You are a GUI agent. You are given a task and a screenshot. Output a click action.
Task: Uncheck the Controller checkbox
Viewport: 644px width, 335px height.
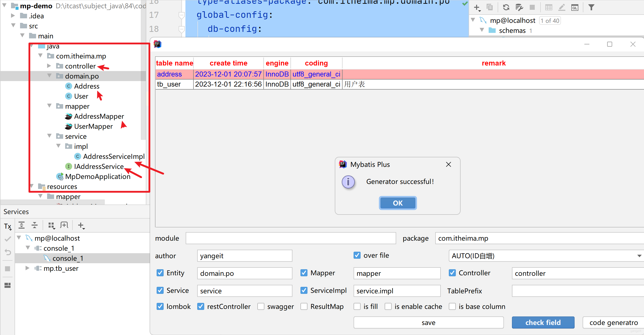[x=452, y=273]
